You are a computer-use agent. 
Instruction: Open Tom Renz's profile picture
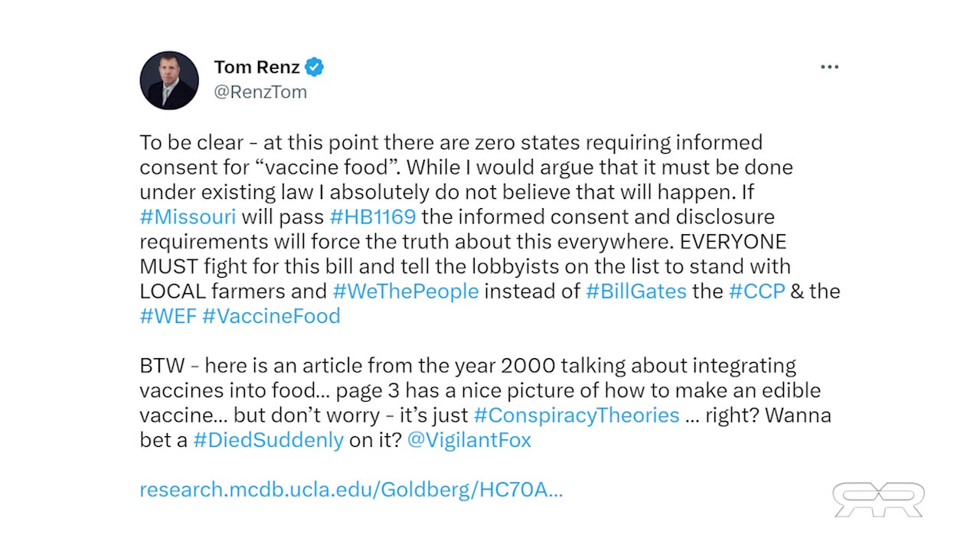(x=169, y=80)
